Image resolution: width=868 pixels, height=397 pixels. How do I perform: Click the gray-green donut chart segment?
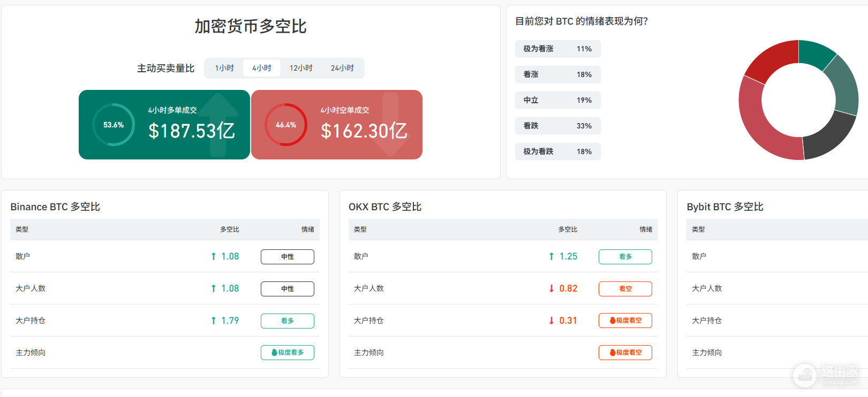click(844, 86)
